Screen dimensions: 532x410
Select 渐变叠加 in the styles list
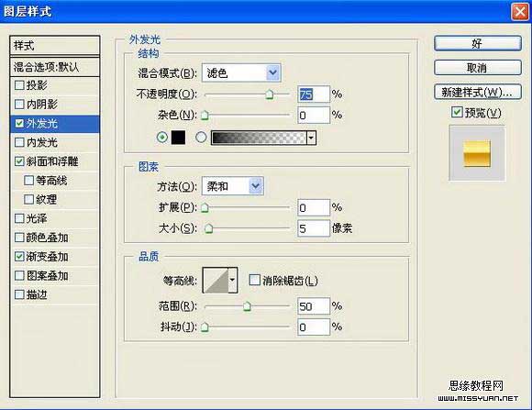[x=47, y=257]
